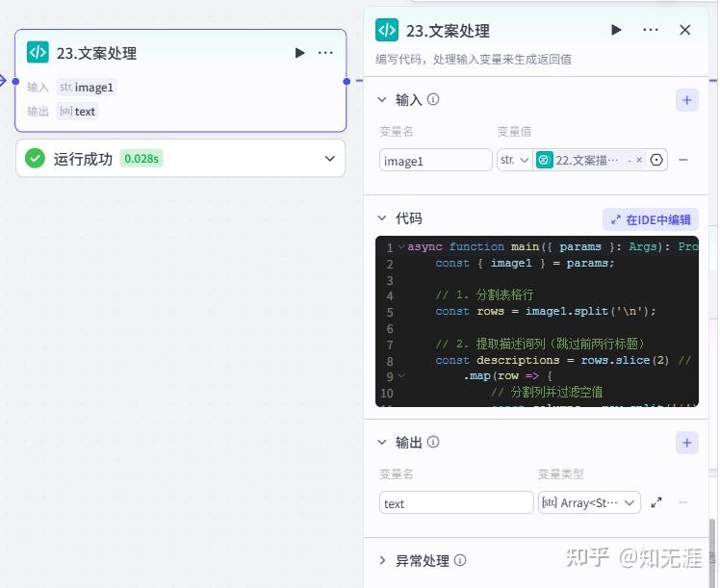
Task: Show info tooltip beside 输入
Action: 433,99
